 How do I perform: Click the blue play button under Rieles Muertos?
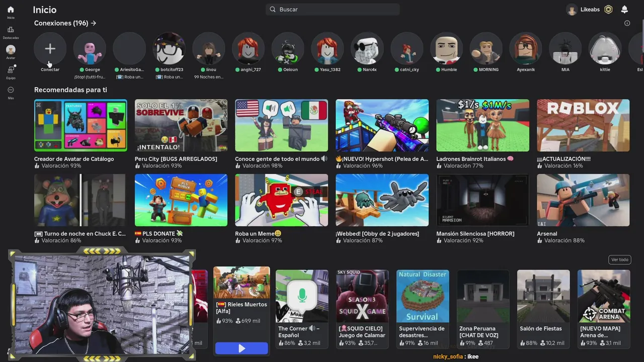[242, 348]
